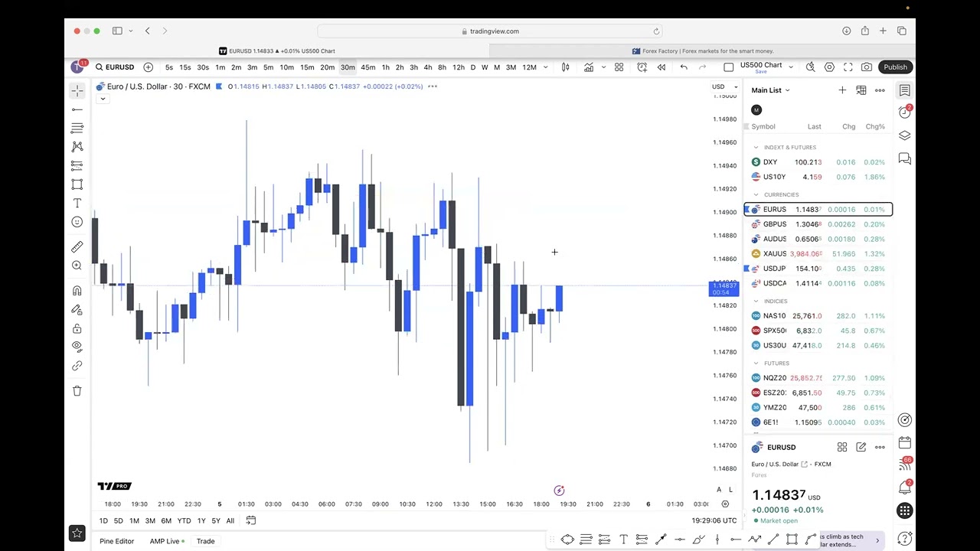
Task: Collapse the Futures watchlist section
Action: (756, 364)
